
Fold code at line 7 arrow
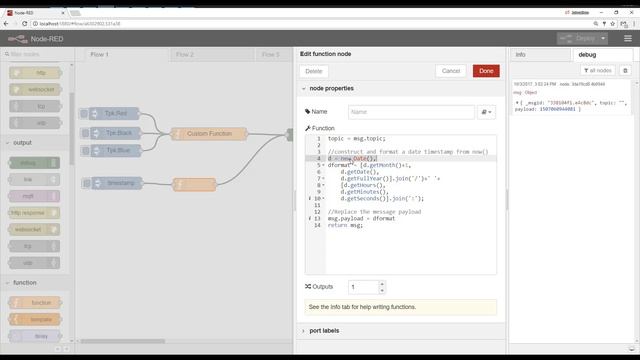coord(324,179)
